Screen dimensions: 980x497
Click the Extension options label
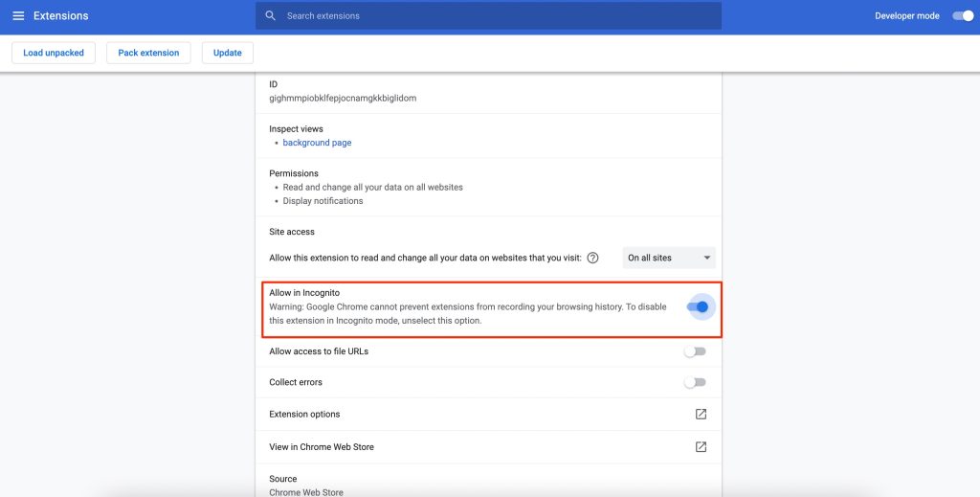304,414
